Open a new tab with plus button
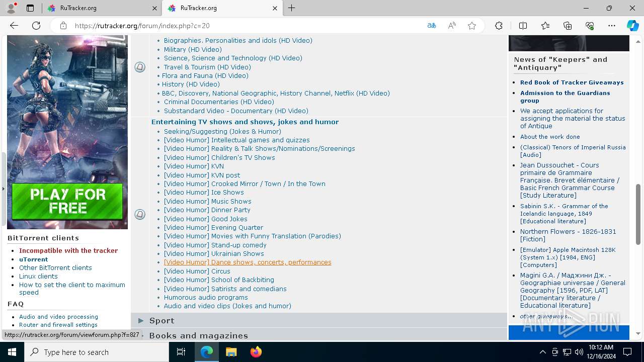The height and width of the screenshot is (362, 644). pyautogui.click(x=292, y=8)
